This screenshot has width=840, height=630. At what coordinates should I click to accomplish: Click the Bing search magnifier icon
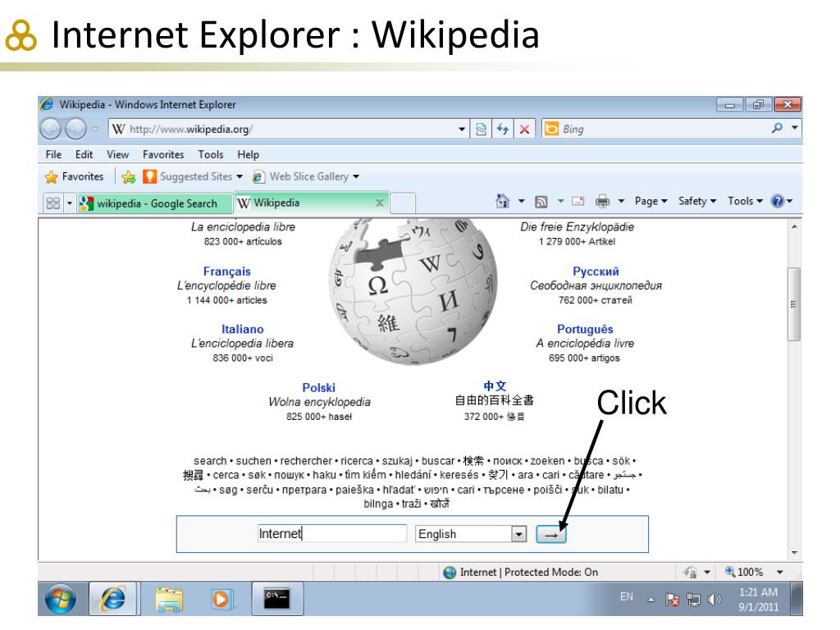point(777,128)
